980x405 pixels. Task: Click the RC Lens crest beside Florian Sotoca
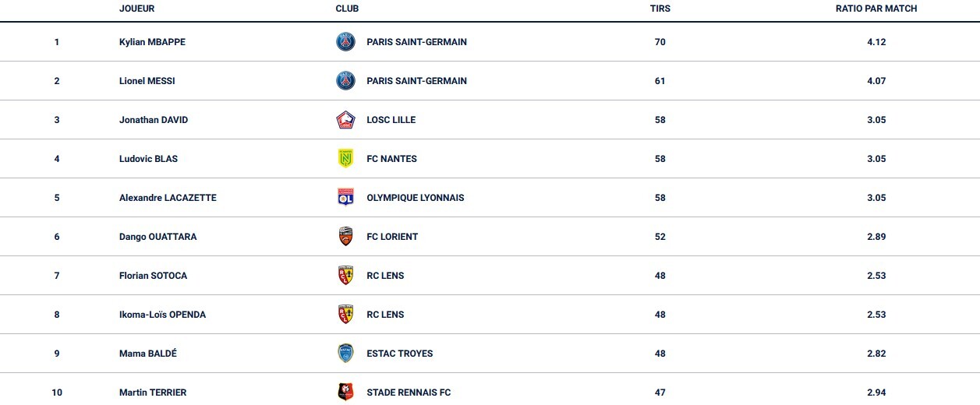tap(345, 276)
